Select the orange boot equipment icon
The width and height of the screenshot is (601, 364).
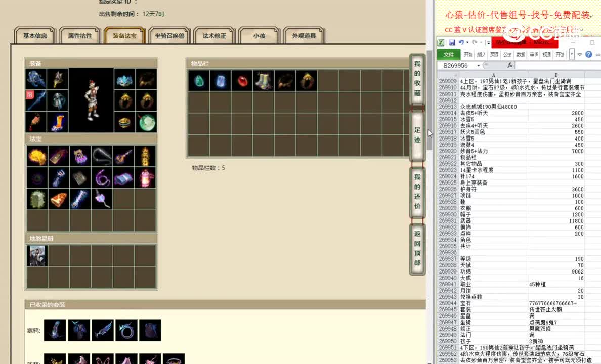(x=58, y=123)
